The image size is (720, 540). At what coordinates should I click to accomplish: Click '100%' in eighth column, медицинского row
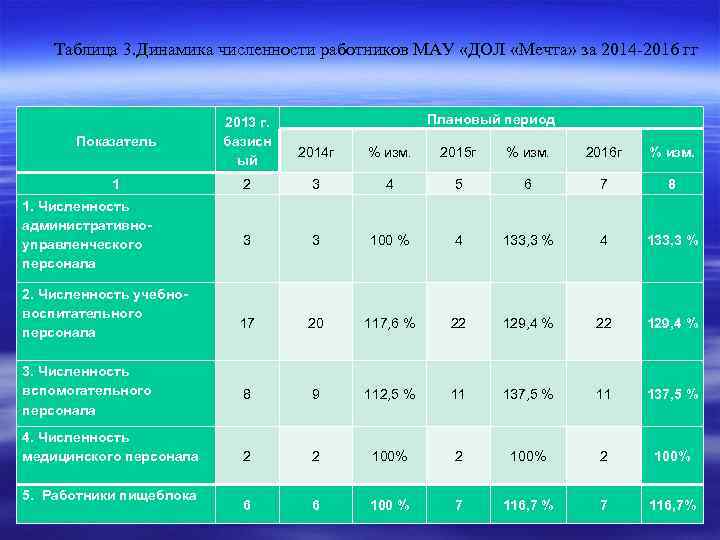pos(672,456)
